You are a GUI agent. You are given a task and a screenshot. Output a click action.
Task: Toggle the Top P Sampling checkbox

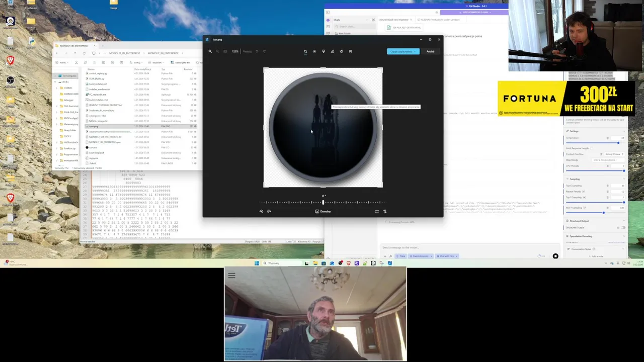(584, 198)
